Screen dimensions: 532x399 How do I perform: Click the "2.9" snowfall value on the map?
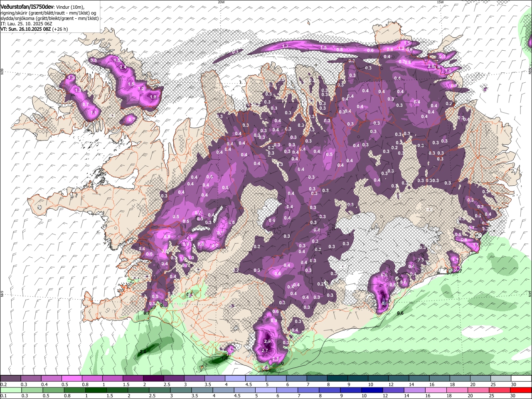(267, 341)
